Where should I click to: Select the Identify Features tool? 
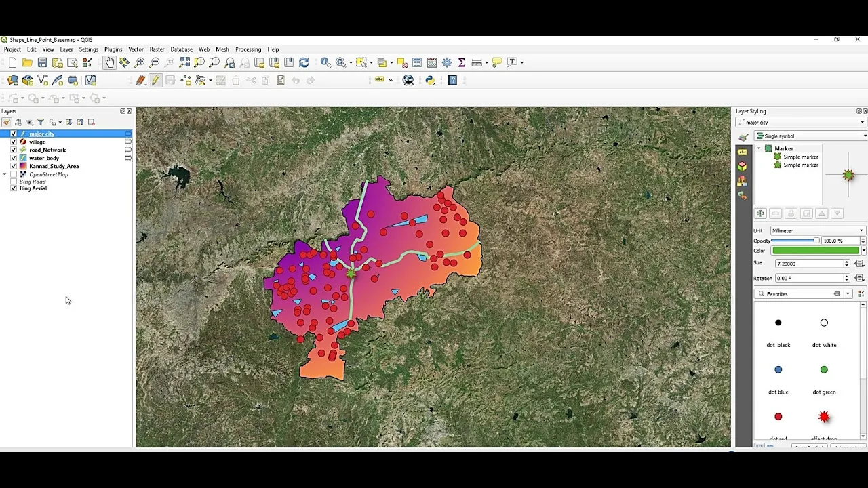pos(325,62)
